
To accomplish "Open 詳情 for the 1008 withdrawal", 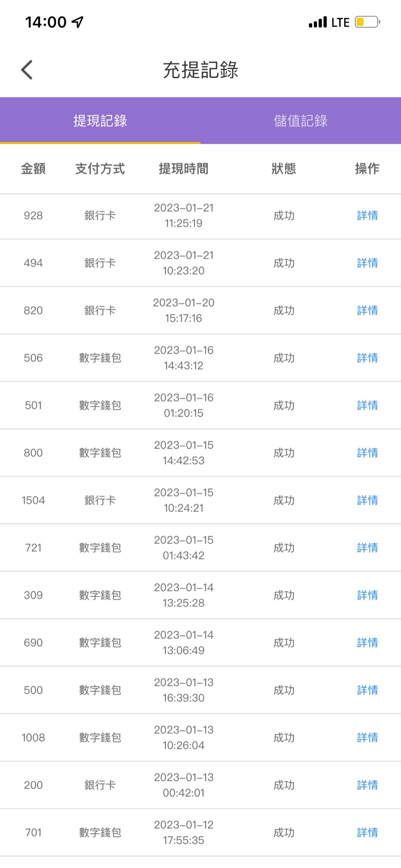I will click(367, 738).
